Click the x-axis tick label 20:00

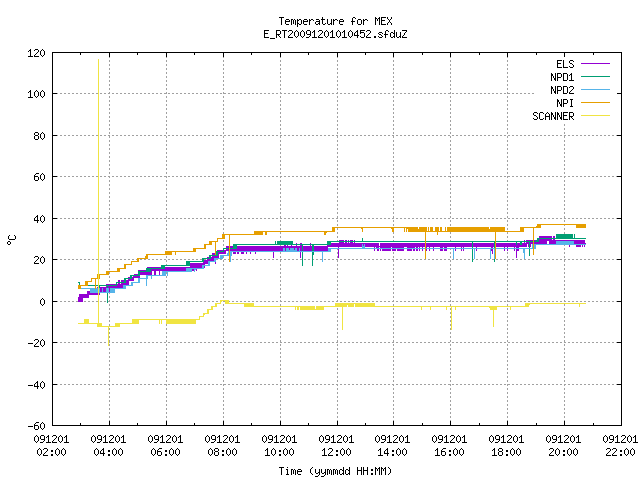(563, 452)
